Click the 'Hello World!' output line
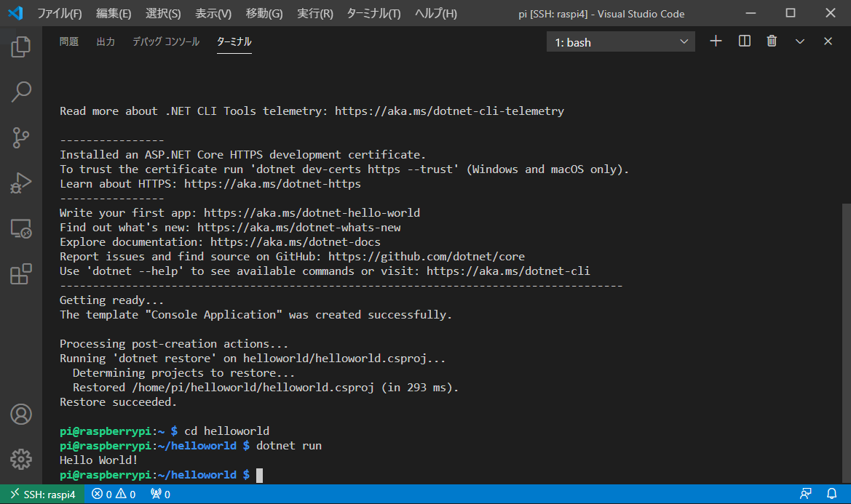Screen dimensions: 851x504 [99, 460]
